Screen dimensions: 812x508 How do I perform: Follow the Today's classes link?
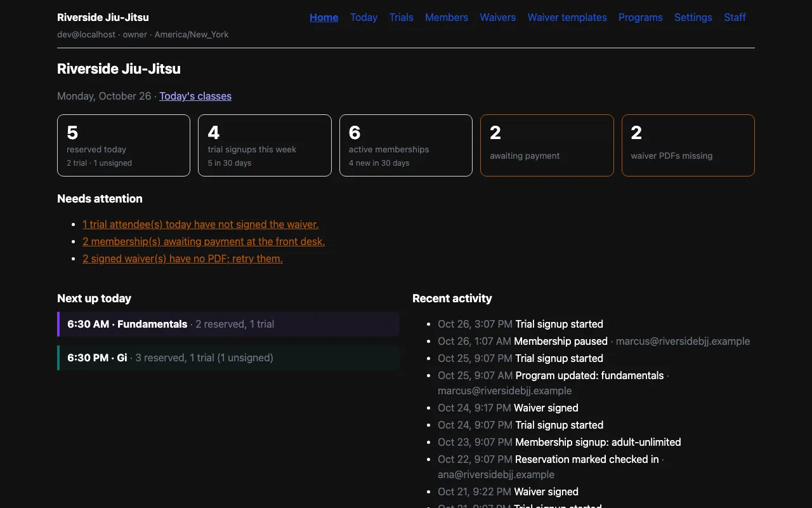click(195, 96)
